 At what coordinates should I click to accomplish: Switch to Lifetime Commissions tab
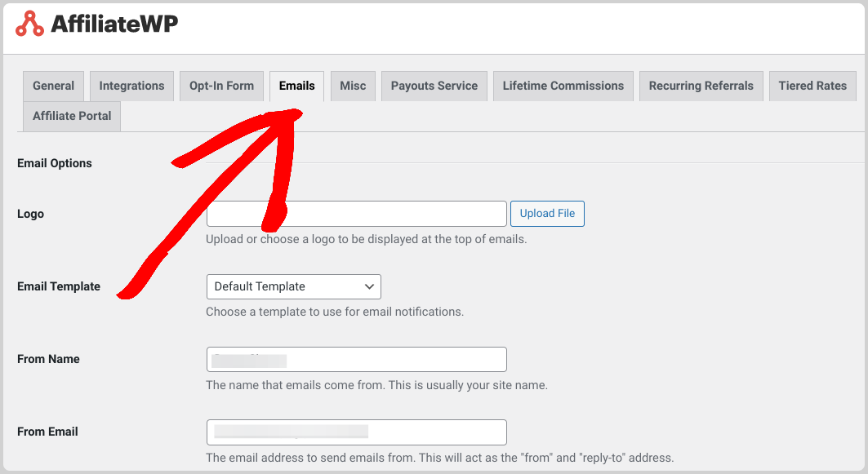click(563, 86)
